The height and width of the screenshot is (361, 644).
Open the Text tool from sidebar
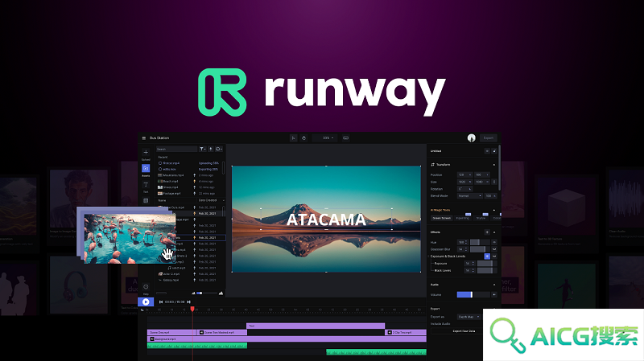(146, 185)
